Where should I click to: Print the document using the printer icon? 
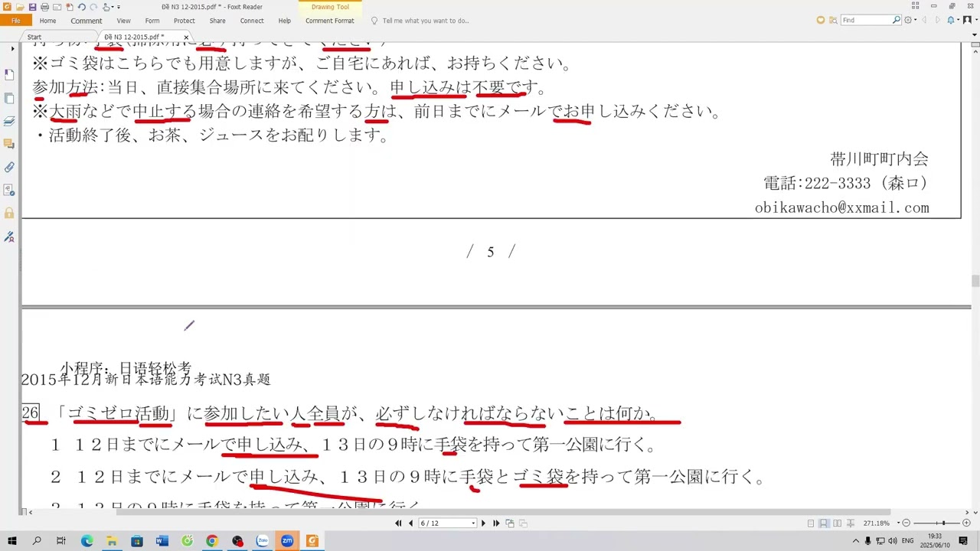pos(44,7)
